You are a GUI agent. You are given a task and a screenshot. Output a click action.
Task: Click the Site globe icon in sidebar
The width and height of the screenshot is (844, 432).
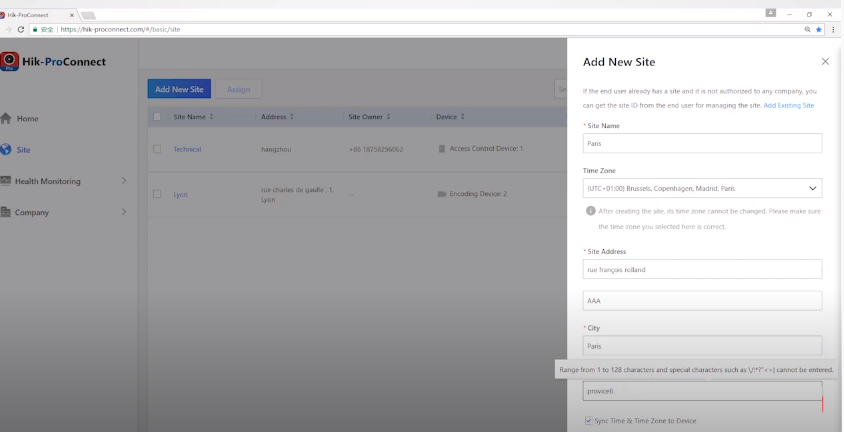coord(7,150)
